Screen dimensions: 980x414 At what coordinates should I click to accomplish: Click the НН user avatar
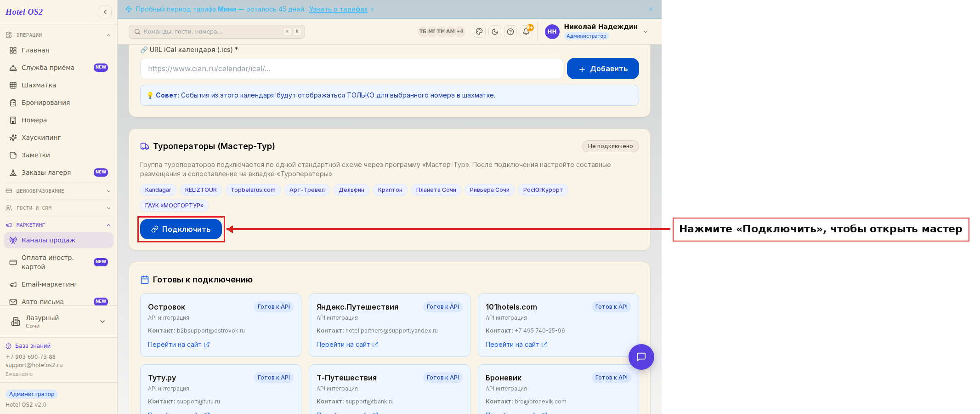click(x=552, y=32)
